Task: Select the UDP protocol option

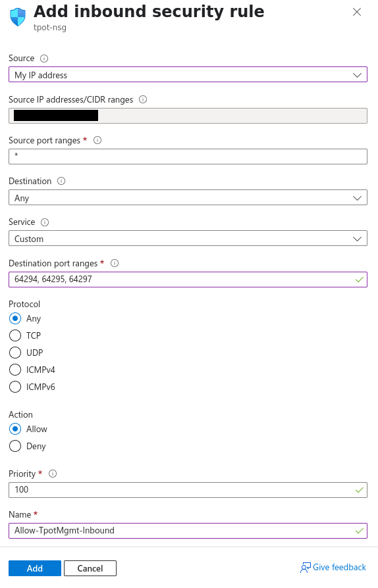Action: click(x=15, y=353)
